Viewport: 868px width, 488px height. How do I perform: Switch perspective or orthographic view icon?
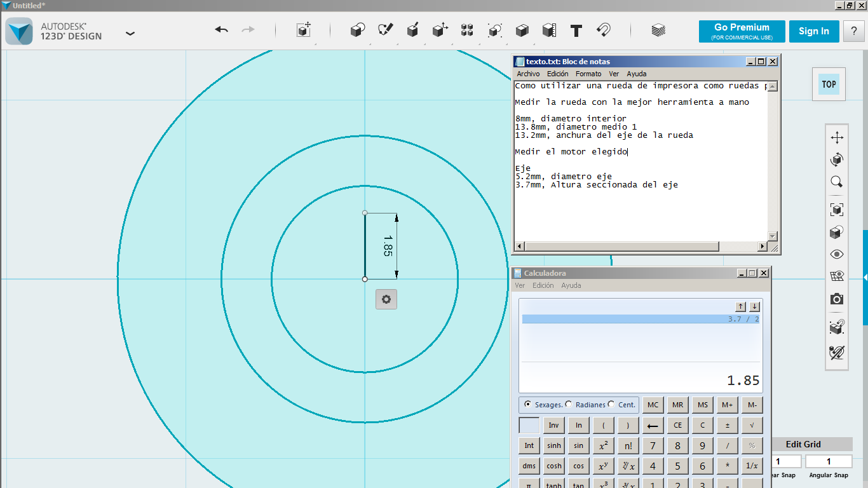tap(837, 233)
